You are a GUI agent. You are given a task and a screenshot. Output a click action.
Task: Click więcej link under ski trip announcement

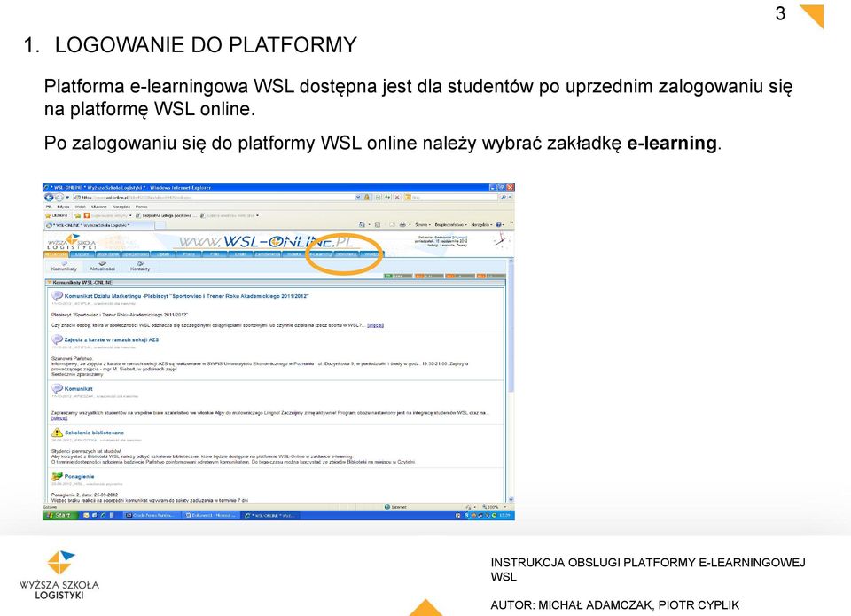[59, 417]
